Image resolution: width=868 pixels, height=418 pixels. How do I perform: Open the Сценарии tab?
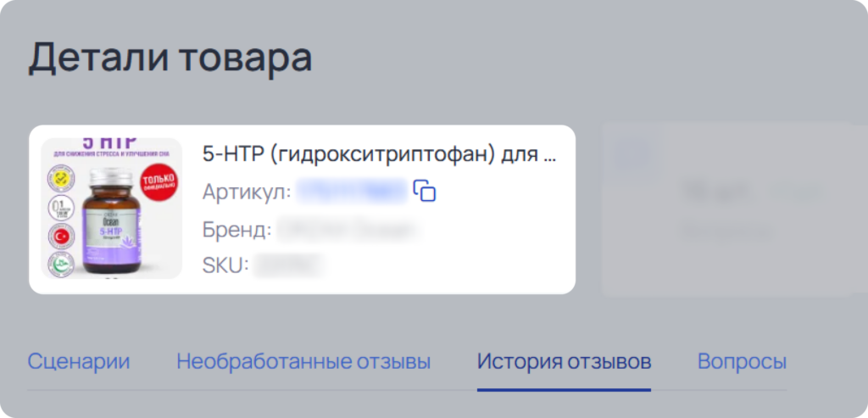coord(79,362)
